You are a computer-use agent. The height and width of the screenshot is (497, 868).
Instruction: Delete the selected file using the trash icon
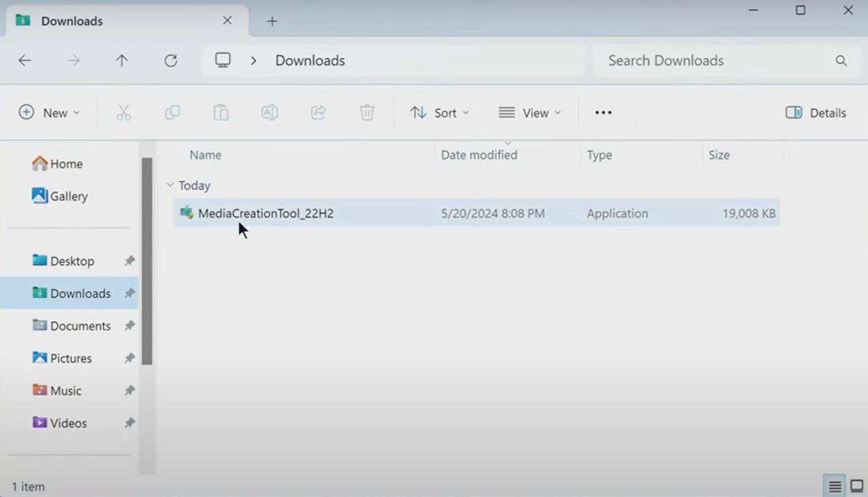tap(367, 112)
